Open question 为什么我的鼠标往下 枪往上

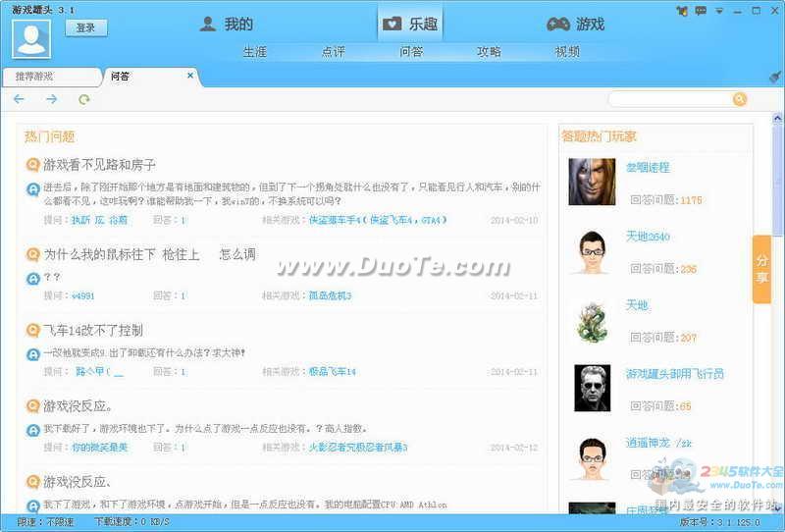(x=150, y=254)
